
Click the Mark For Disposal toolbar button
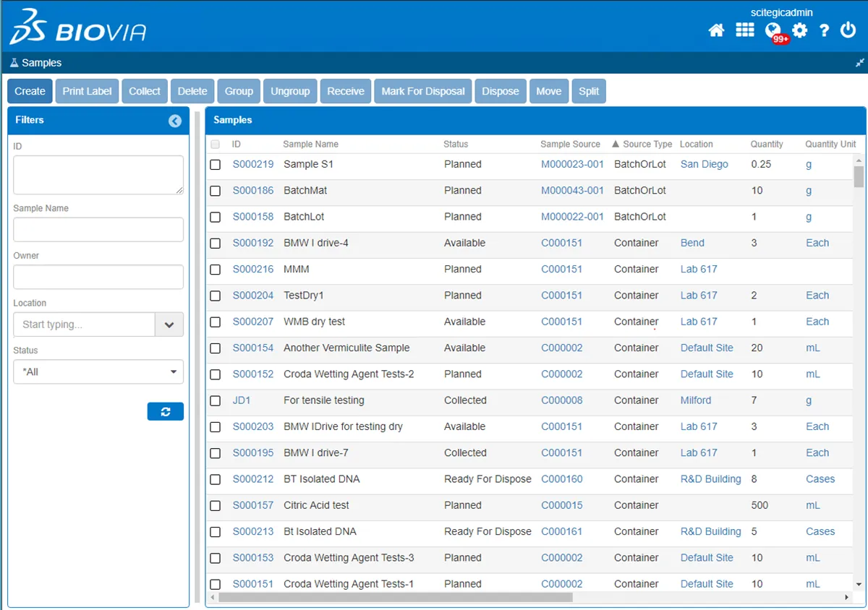422,91
